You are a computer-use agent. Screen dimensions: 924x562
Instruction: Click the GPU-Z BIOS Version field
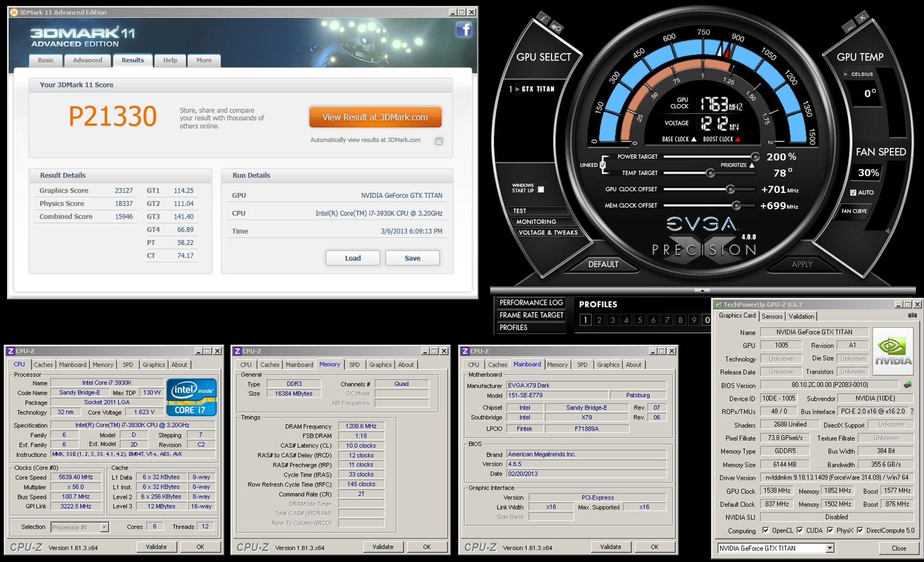[x=829, y=385]
